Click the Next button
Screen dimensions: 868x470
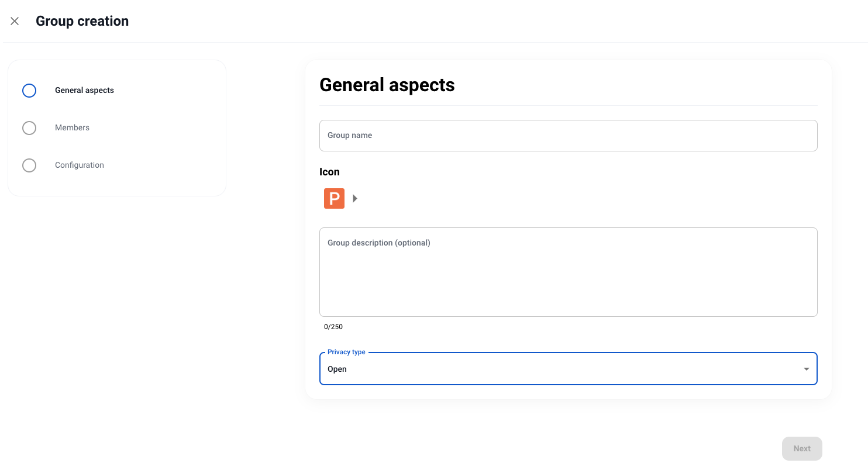pyautogui.click(x=801, y=448)
